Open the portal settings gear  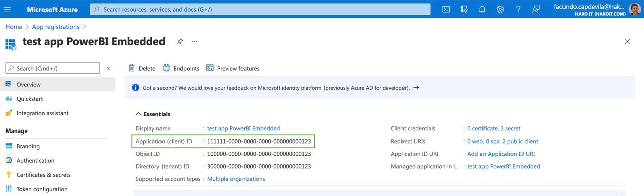(500, 9)
